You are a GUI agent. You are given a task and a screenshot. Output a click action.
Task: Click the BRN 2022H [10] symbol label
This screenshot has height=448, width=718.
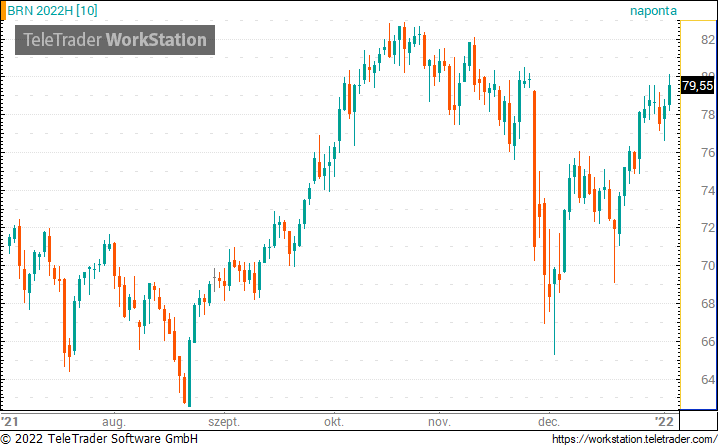click(x=53, y=11)
